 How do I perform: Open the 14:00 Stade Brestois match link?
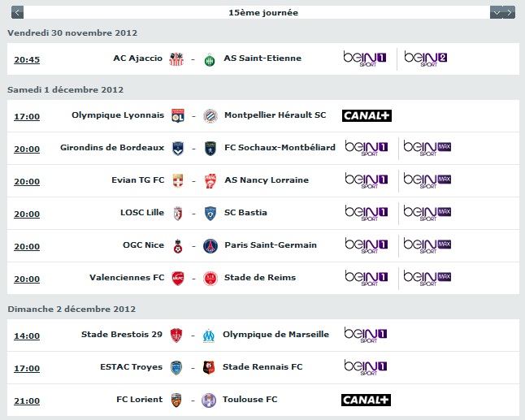(x=27, y=336)
